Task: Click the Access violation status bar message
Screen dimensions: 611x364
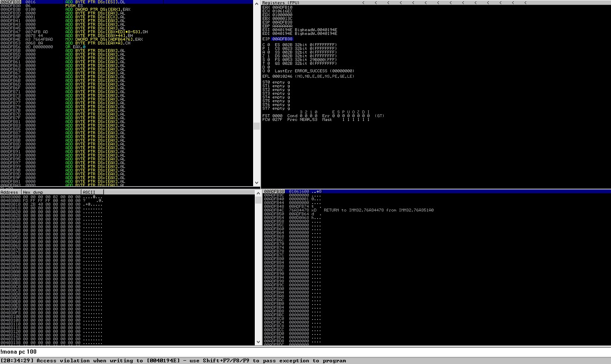Action: [173, 361]
